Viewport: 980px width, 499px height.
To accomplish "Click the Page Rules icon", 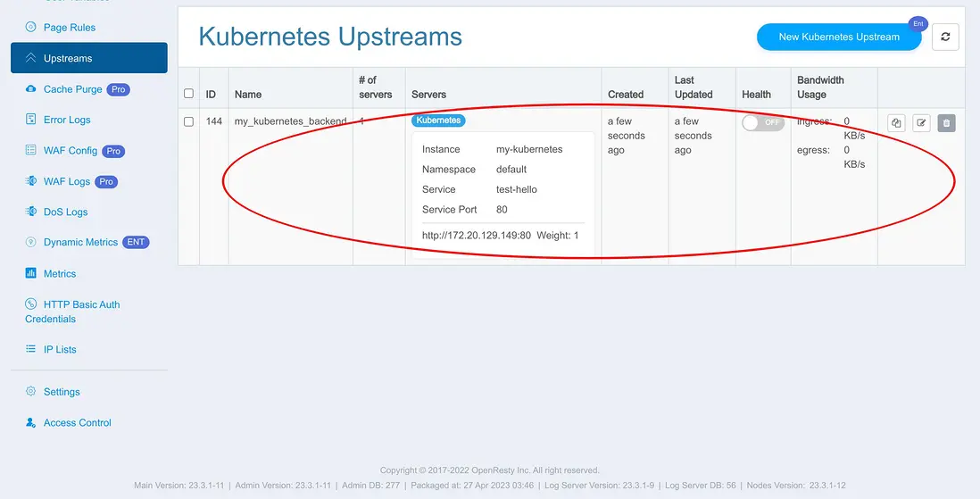I will 30,27.
